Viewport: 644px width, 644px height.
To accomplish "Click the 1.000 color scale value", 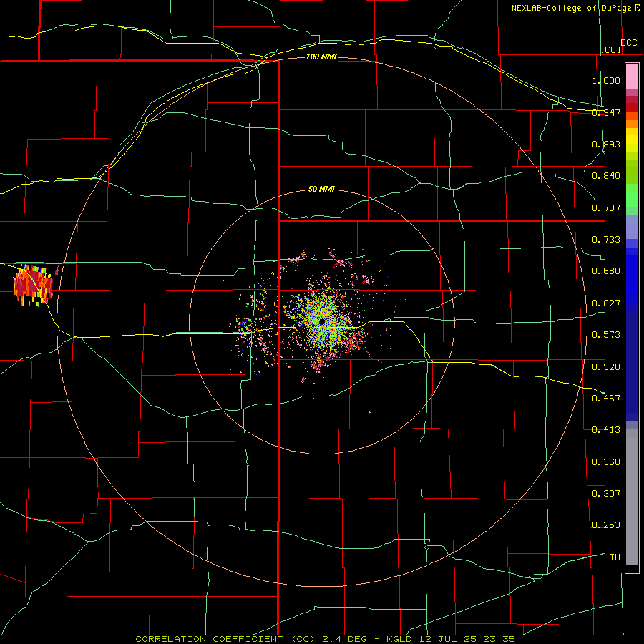I will 606,80.
